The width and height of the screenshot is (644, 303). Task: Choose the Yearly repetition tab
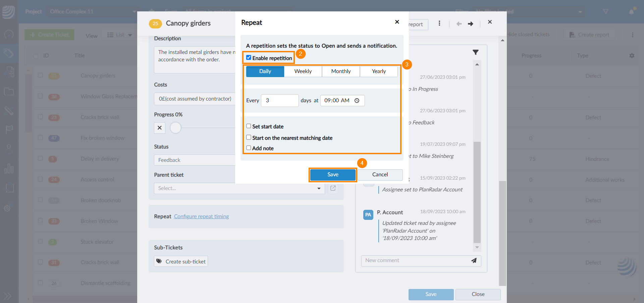[x=379, y=71]
